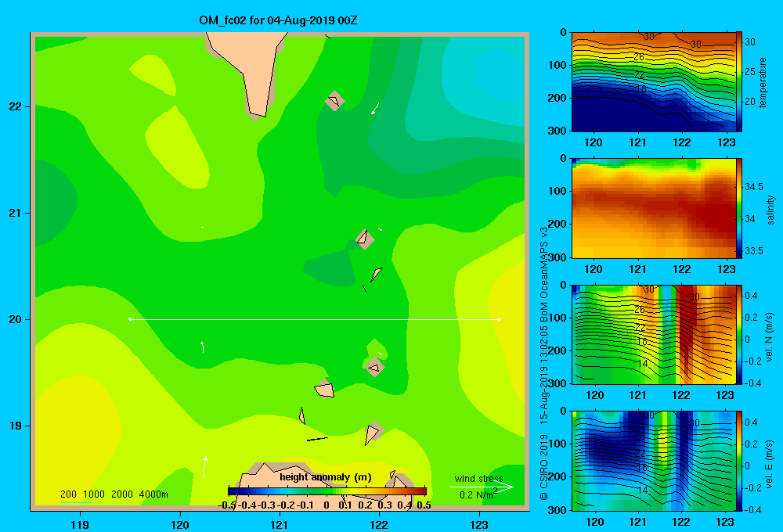783x532 pixels.
Task: Click latitude label 19 on main map
Action: [15, 426]
